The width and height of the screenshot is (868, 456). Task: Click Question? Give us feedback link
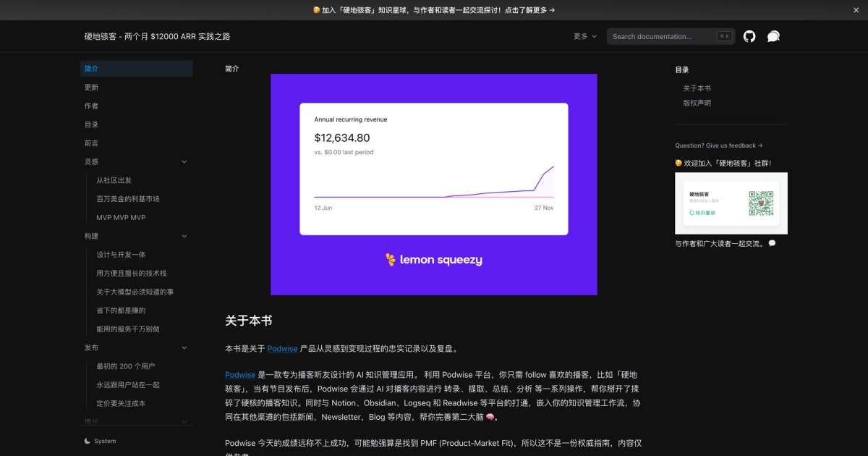(x=719, y=145)
